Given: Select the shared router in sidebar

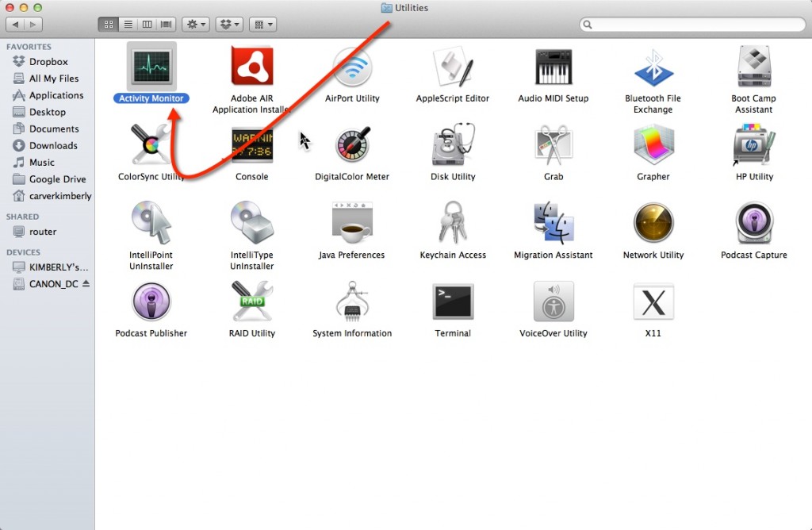Looking at the screenshot, I should point(47,232).
